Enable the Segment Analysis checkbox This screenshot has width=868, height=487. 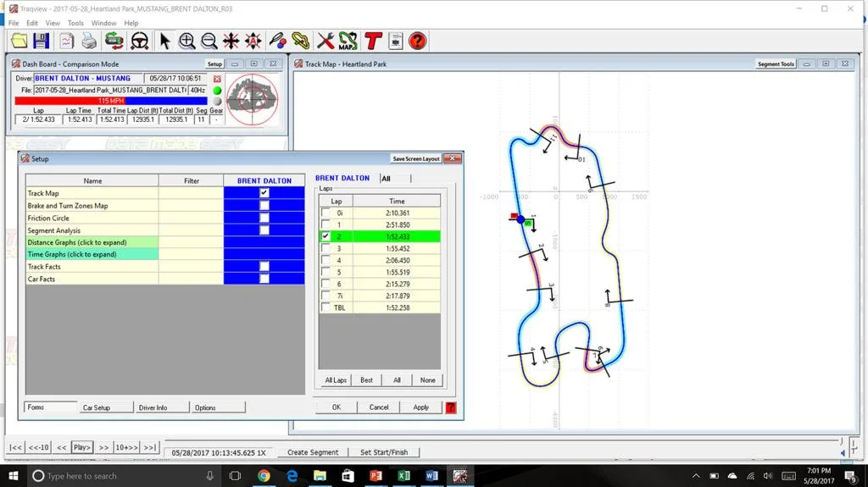(264, 230)
